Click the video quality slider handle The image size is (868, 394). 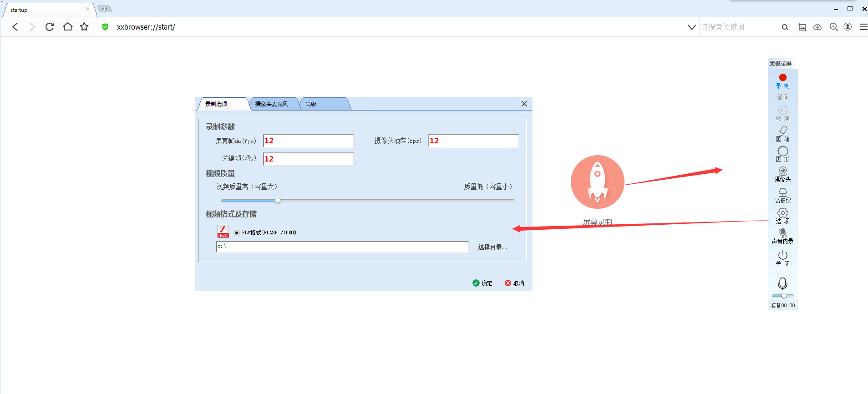tap(278, 201)
